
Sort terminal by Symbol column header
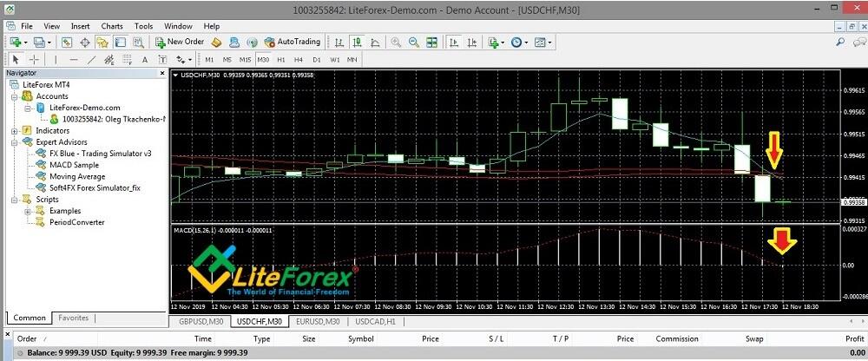coord(361,338)
